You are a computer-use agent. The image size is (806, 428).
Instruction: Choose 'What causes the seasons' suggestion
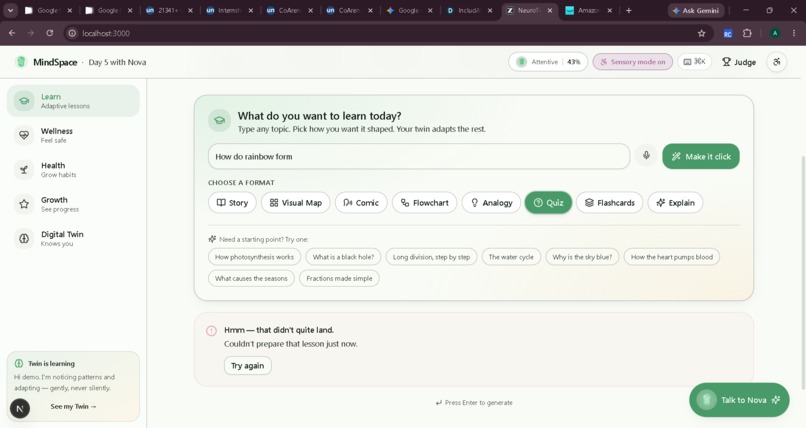click(251, 278)
